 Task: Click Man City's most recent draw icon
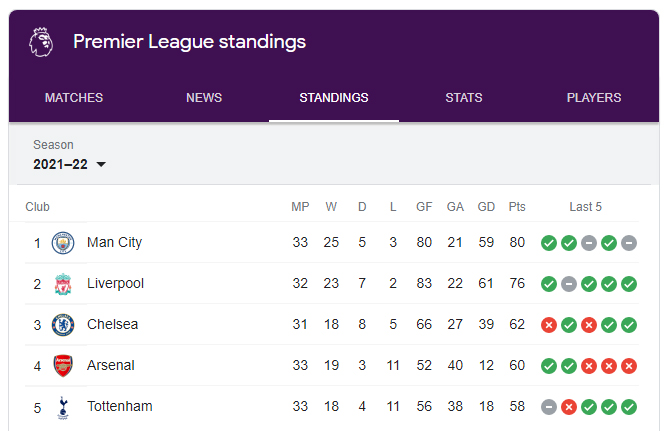tap(629, 243)
